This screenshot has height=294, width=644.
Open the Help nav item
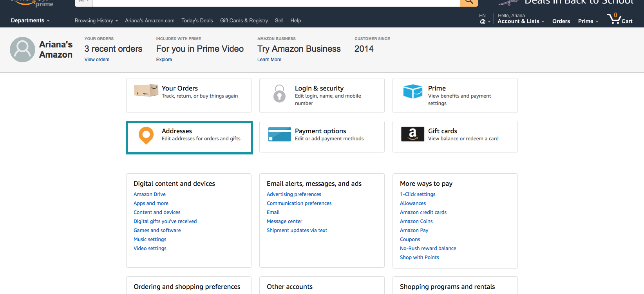(x=296, y=20)
